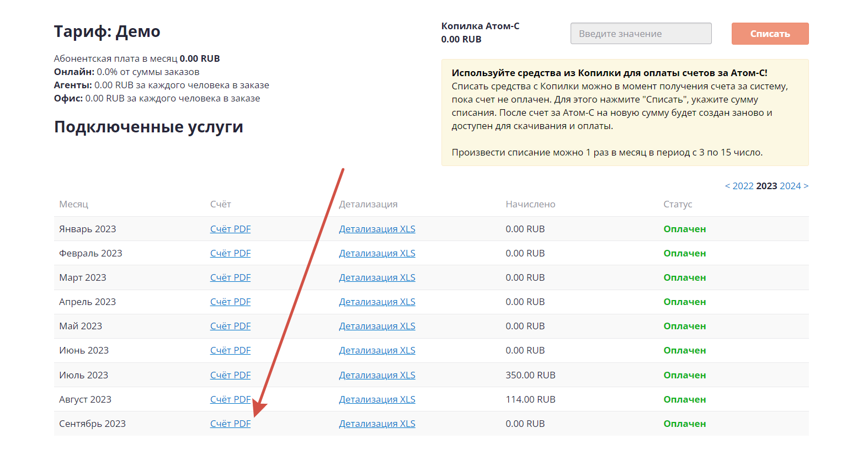The height and width of the screenshot is (460, 868).
Task: Click the Детализация column header
Action: (x=368, y=204)
